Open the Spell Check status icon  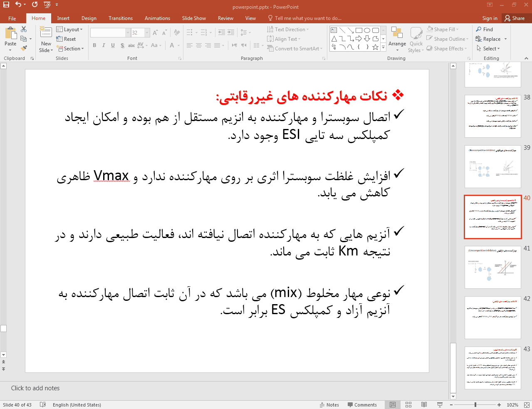pos(42,405)
